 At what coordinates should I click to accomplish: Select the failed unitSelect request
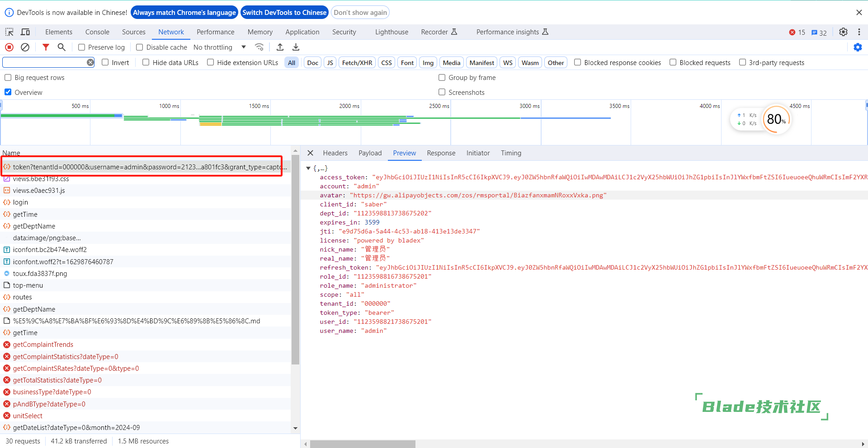pyautogui.click(x=146, y=416)
